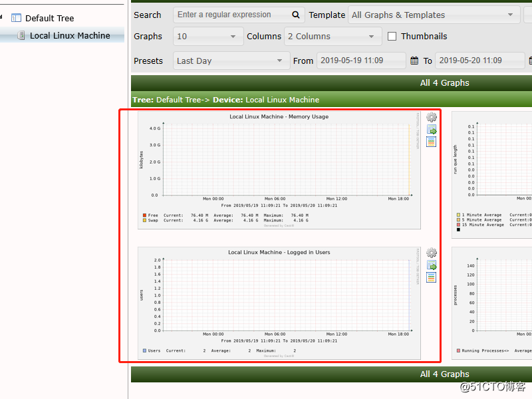Screen dimensions: 532x399
Task: Click the 'Local Linux Machine - Memory Usage' title
Action: coord(279,117)
